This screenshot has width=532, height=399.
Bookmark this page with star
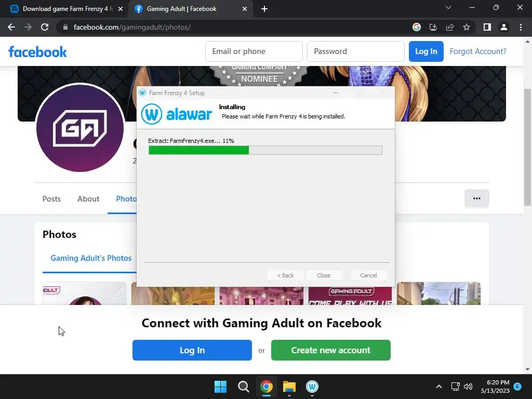(x=467, y=27)
